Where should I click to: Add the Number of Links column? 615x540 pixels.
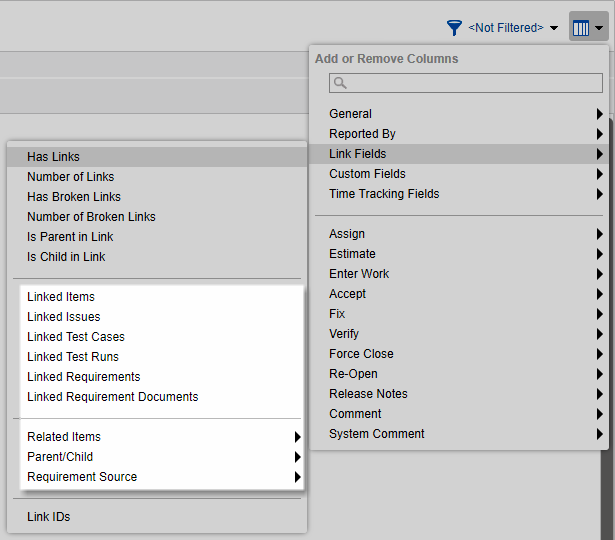tap(70, 177)
